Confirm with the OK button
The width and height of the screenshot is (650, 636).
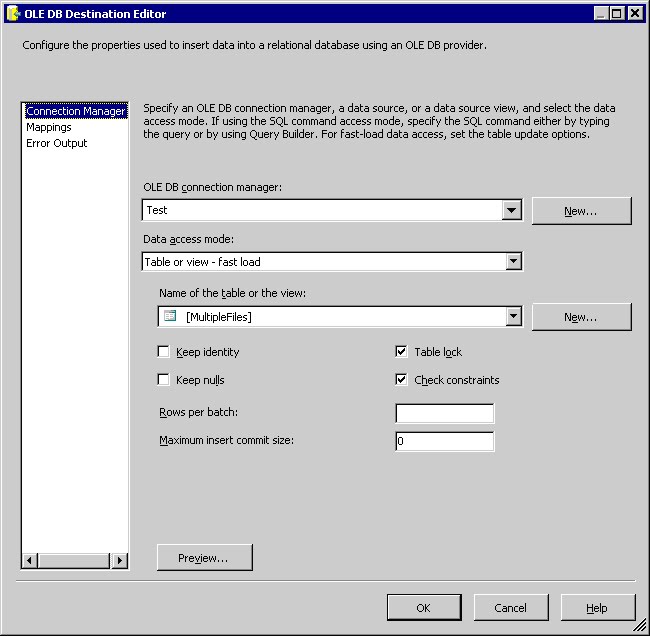tap(424, 608)
